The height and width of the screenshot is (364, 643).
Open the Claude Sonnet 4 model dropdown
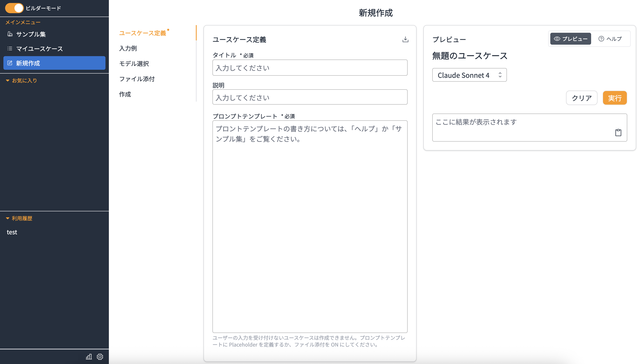pos(469,75)
